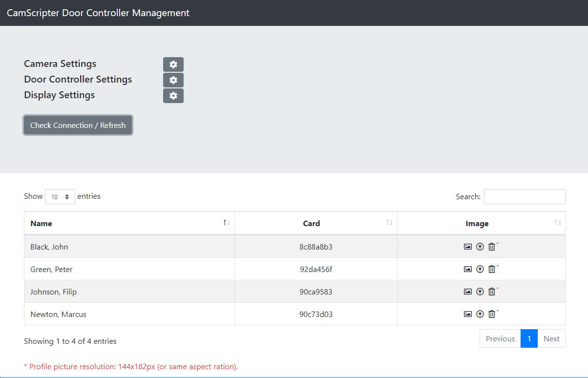
Task: View profile image for Black, John
Action: click(467, 247)
